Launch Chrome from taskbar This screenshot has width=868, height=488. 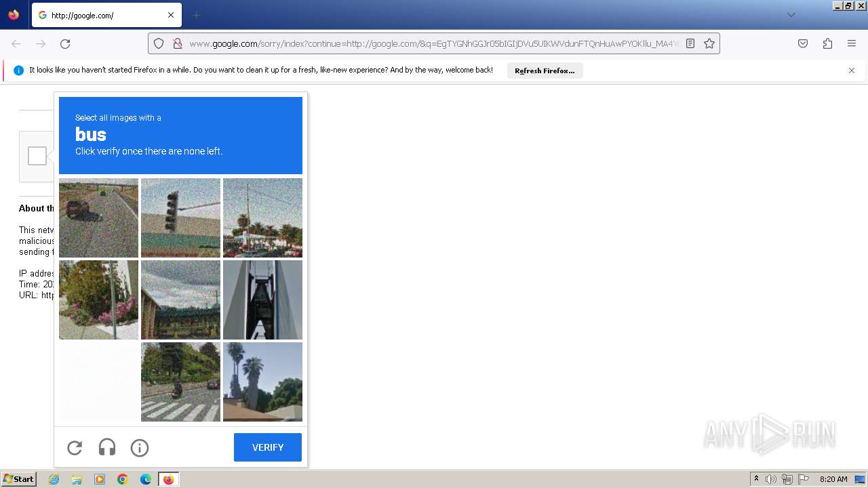point(123,479)
